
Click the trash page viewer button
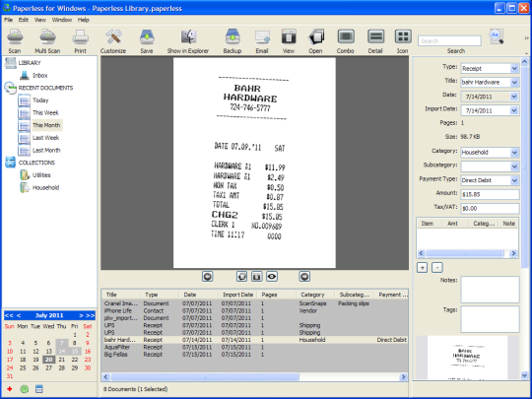[257, 277]
